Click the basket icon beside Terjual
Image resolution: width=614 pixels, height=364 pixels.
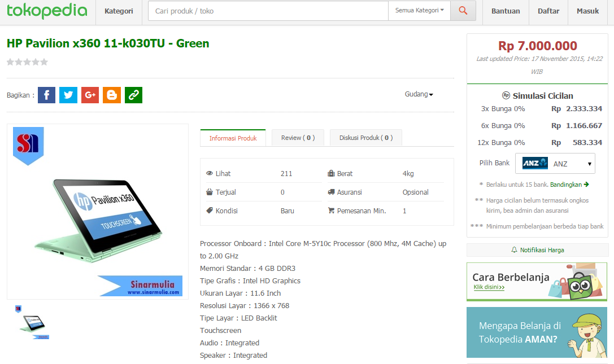210,192
